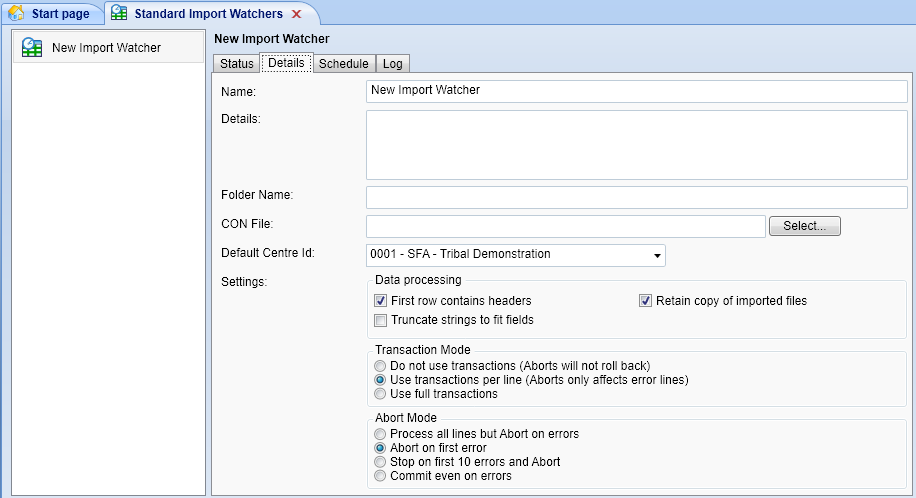The image size is (916, 498).
Task: Select Do not use transactions option
Action: pyautogui.click(x=380, y=367)
